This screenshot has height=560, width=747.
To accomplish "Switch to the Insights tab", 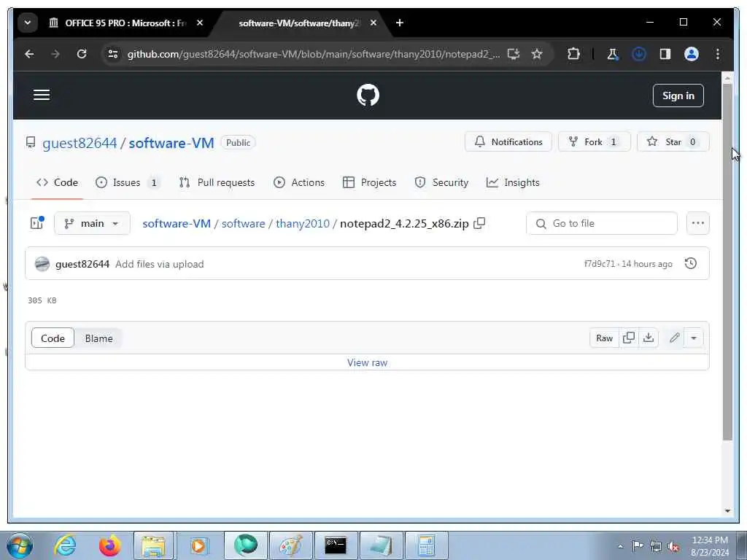I will point(513,182).
